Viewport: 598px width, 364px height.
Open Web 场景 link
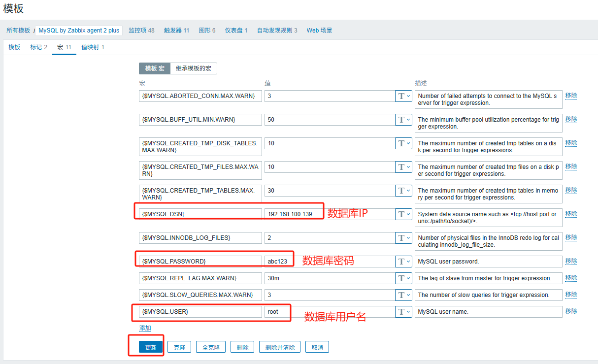click(x=319, y=31)
